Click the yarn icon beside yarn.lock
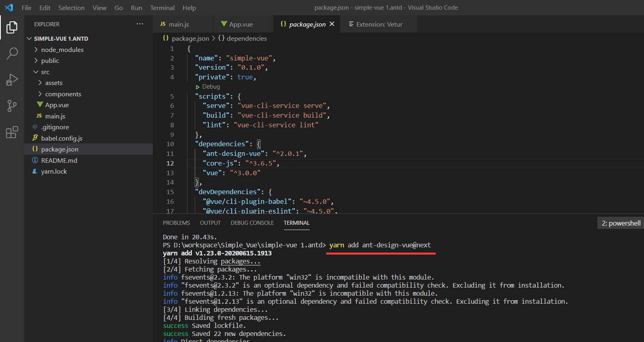 [x=35, y=171]
